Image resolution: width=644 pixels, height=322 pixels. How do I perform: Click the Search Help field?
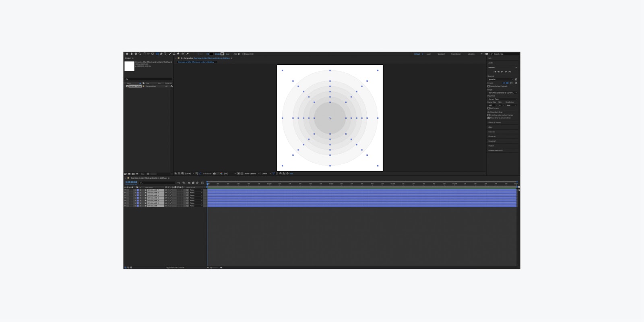(x=505, y=54)
